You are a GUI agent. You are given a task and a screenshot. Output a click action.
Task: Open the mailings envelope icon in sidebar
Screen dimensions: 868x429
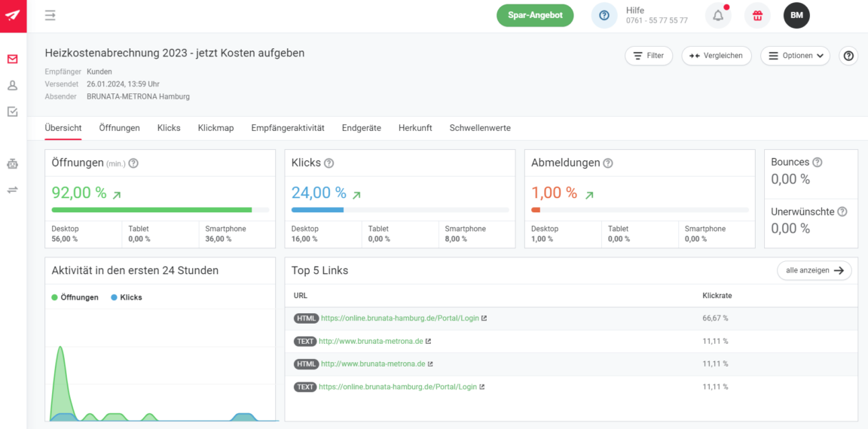(13, 59)
